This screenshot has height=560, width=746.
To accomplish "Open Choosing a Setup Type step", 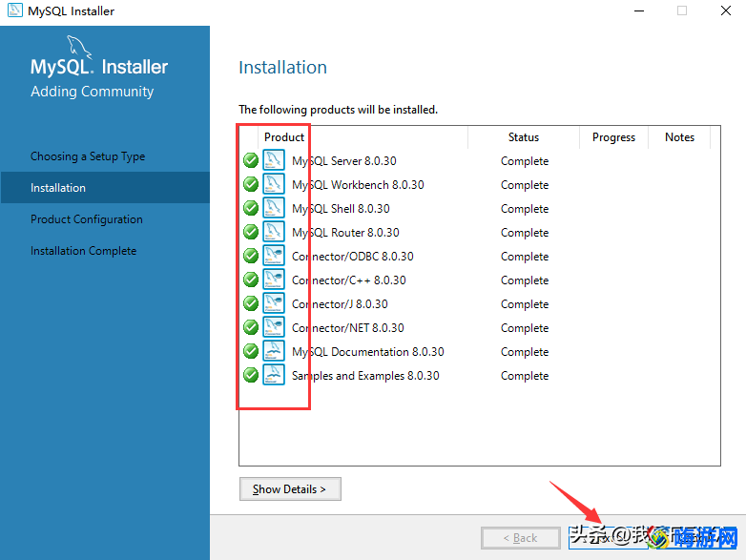I will pos(88,156).
